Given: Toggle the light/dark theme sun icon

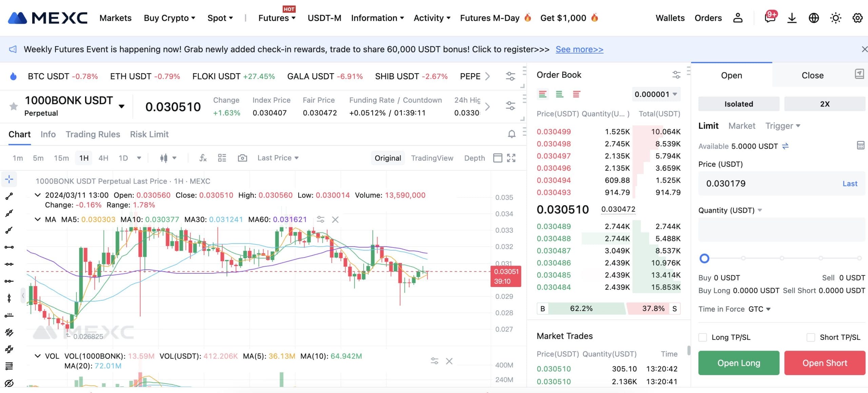Looking at the screenshot, I should pyautogui.click(x=835, y=18).
